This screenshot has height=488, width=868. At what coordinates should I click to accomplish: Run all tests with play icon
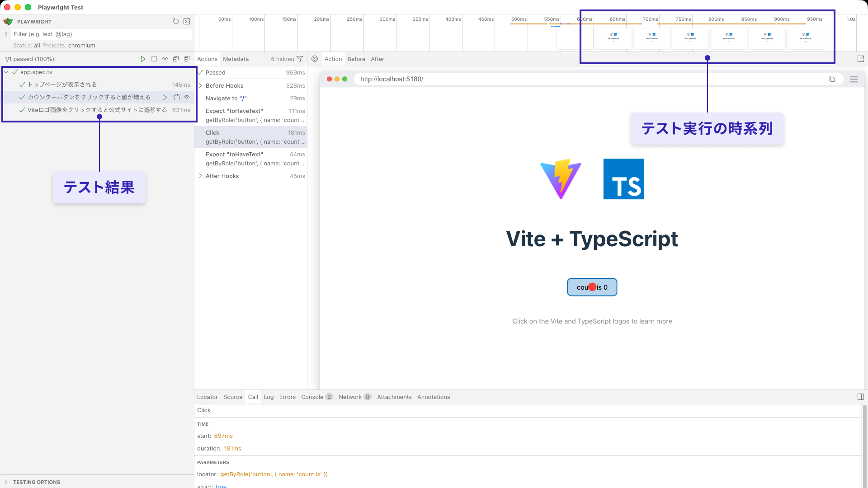point(143,59)
